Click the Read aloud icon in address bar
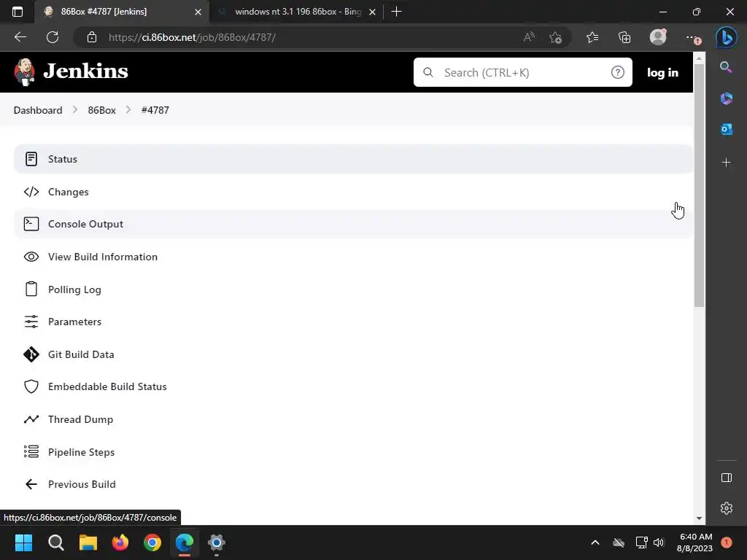 [x=529, y=37]
